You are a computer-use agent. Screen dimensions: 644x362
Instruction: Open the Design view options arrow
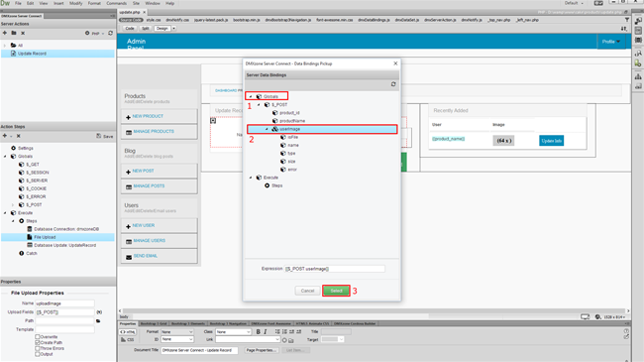pos(174,29)
